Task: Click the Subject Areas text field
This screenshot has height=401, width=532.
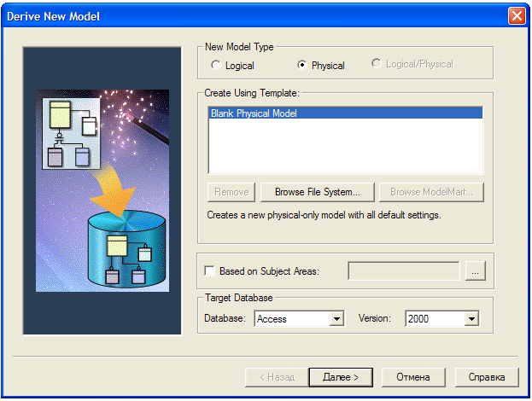Action: 404,270
